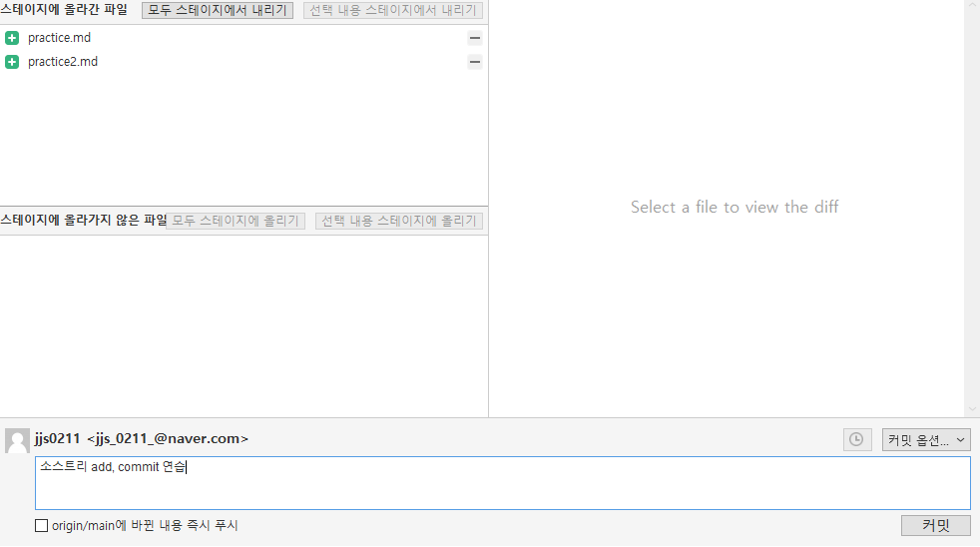The width and height of the screenshot is (980, 547).
Task: Enable the push to origin/main checkbox
Action: point(42,526)
